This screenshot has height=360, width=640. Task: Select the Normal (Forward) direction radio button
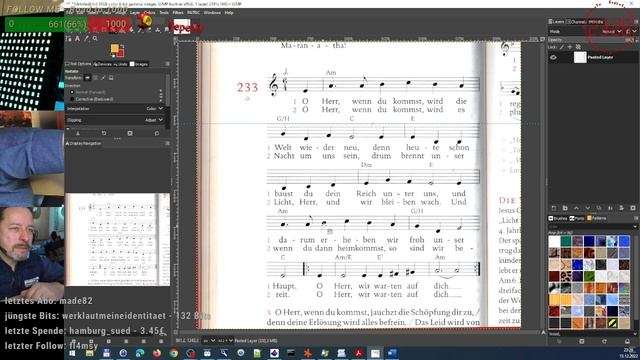tap(72, 92)
